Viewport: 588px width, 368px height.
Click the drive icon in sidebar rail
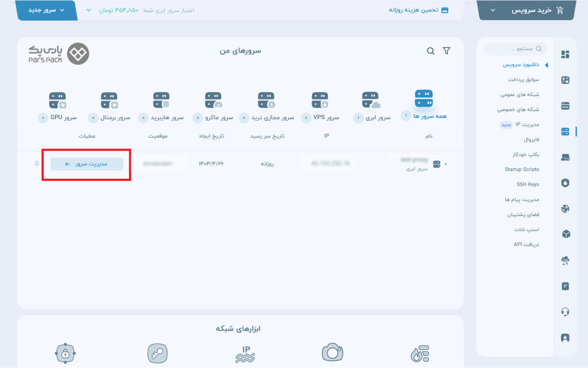point(565,157)
